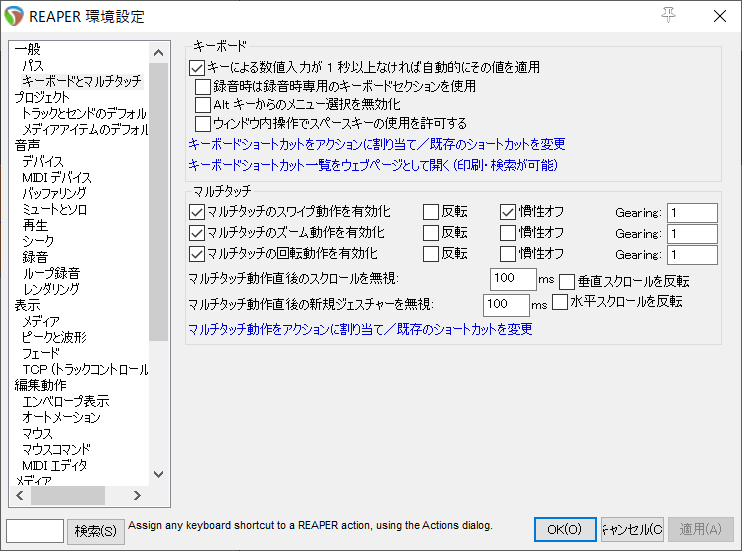
Task: Click tree scrollbar down arrow
Action: click(x=159, y=474)
